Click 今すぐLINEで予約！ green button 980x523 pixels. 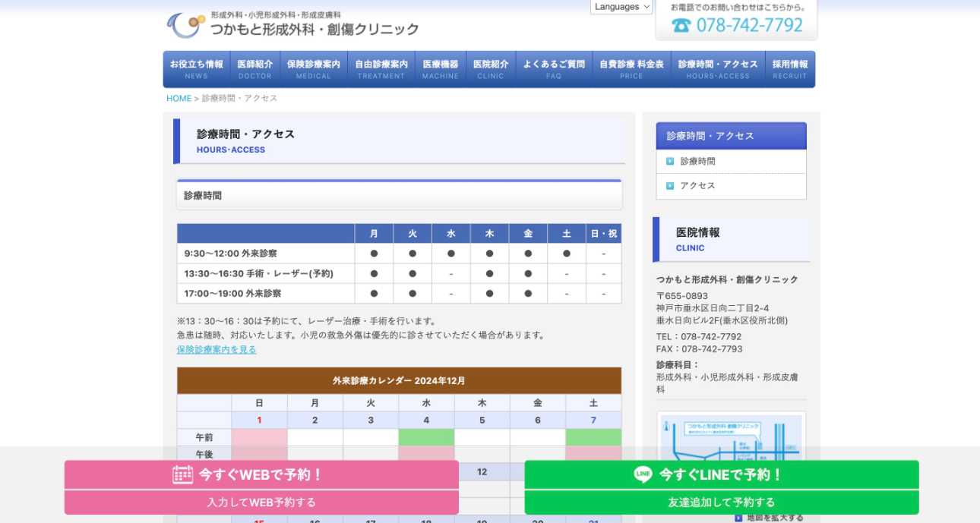coord(722,475)
